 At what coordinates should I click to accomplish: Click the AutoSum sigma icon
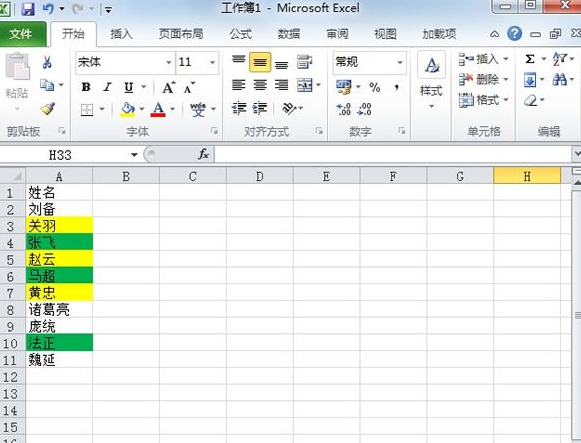point(530,59)
